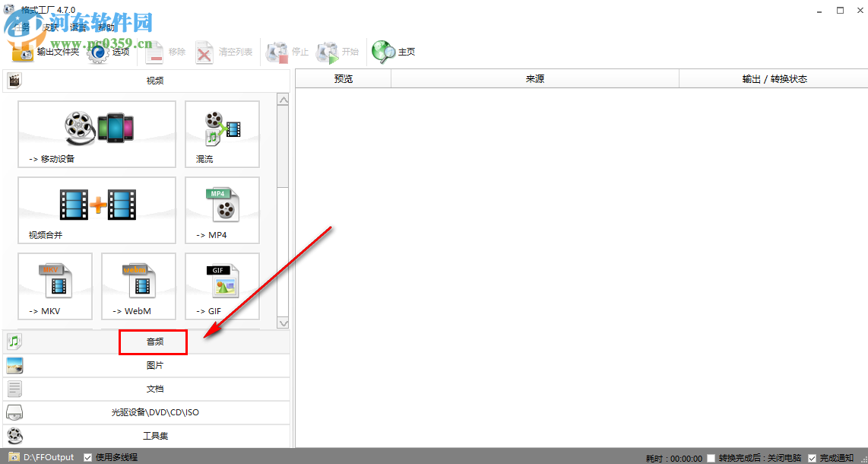This screenshot has height=464, width=868.
Task: Expand the 文档 document category
Action: coord(146,389)
